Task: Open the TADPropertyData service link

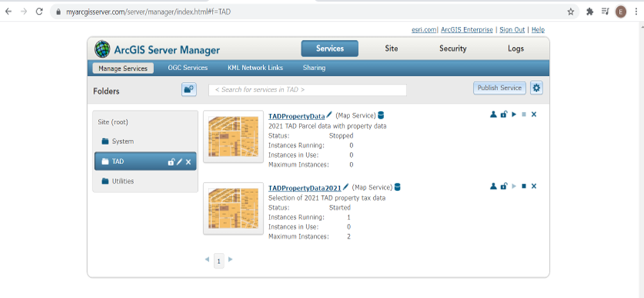Action: click(x=297, y=116)
